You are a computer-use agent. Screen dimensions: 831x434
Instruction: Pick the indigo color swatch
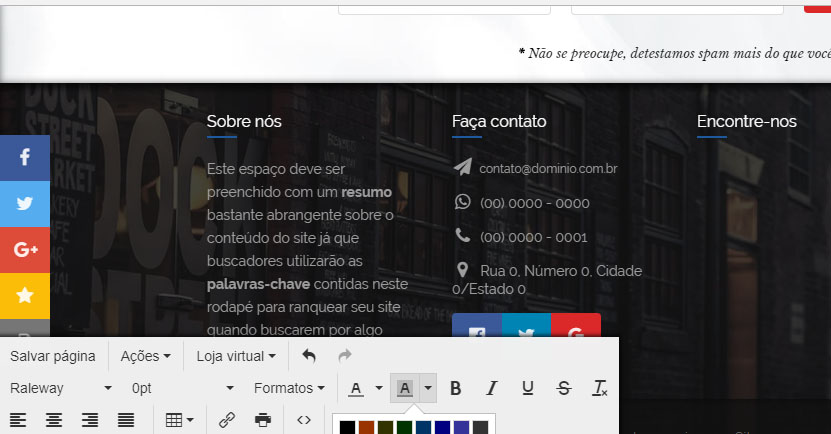tap(462, 428)
